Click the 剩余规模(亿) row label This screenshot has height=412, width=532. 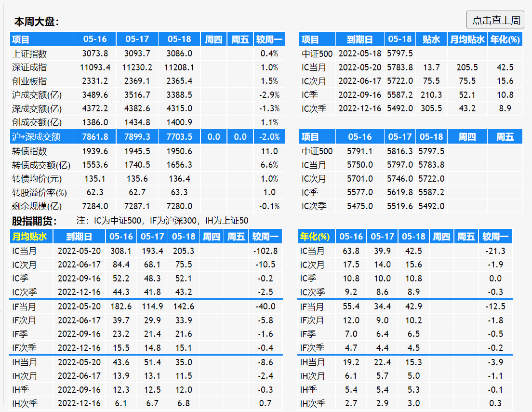[37, 206]
